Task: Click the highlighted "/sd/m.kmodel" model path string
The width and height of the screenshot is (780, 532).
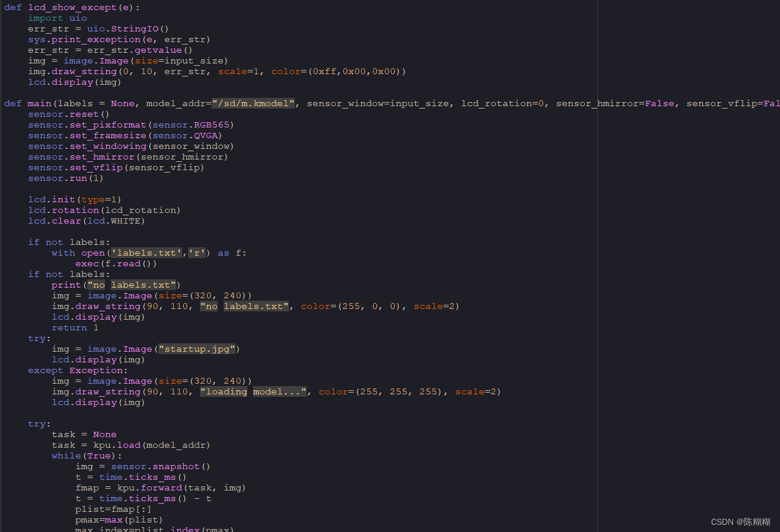Action: coord(252,103)
